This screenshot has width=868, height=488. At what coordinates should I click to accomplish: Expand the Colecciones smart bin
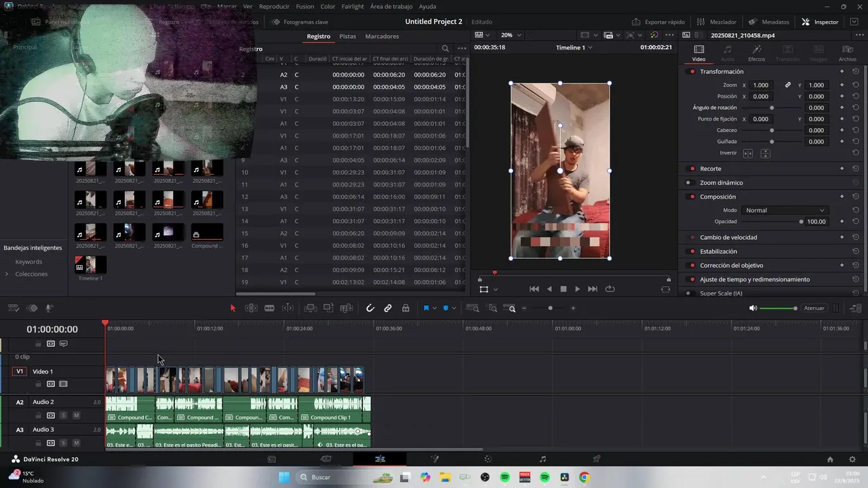pos(7,274)
